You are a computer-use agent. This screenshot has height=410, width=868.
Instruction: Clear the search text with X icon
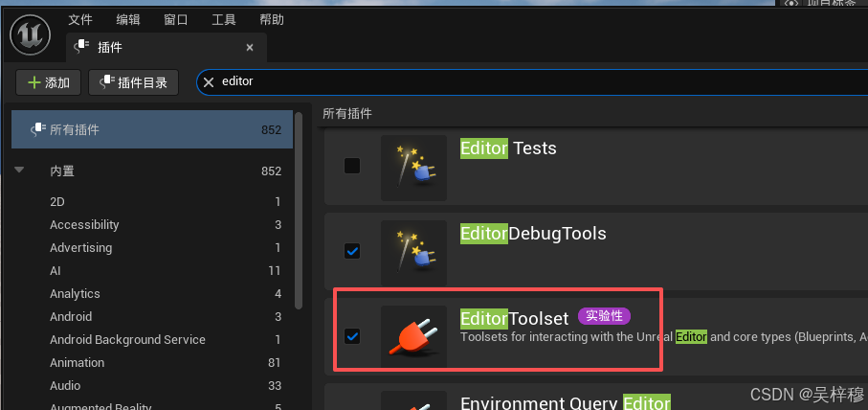click(x=208, y=82)
